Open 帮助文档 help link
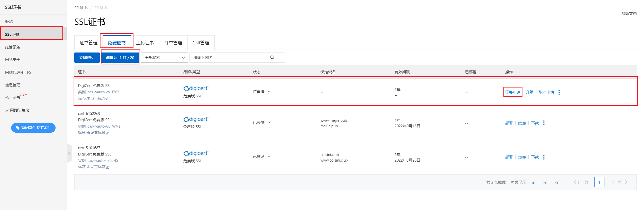Screen dimensions: 644x210 629,14
